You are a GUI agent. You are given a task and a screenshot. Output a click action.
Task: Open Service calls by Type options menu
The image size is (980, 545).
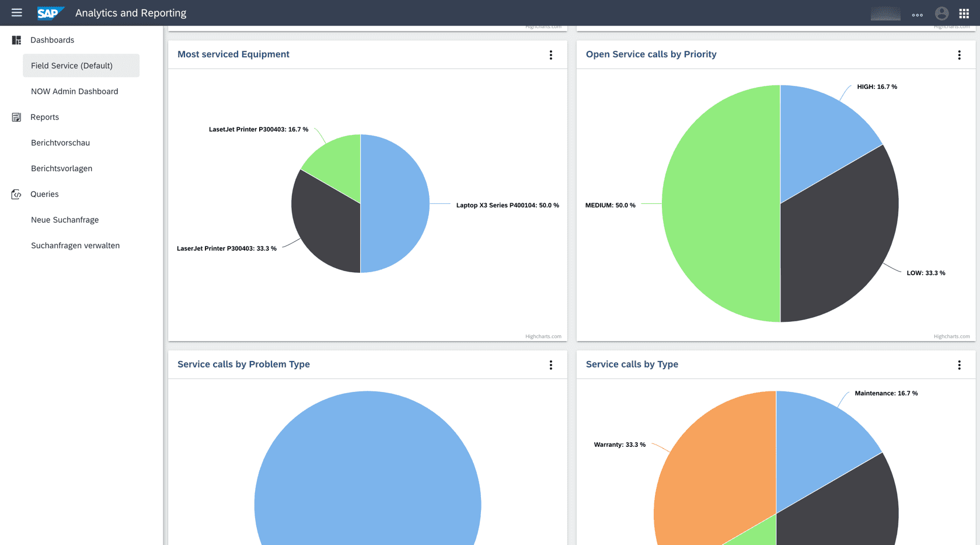coord(959,365)
